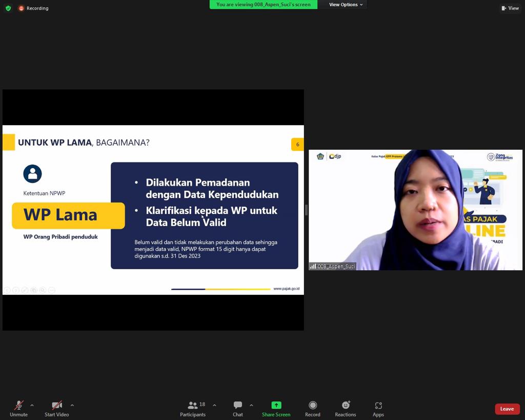The width and height of the screenshot is (525, 420).
Task: Click the Recording indicator
Action: pos(33,8)
